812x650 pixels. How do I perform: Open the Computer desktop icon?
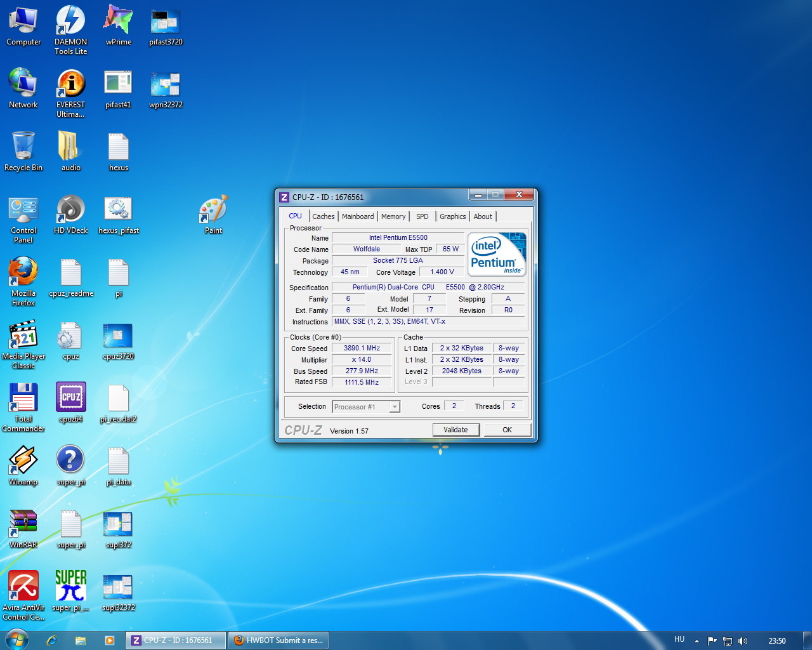(x=23, y=27)
